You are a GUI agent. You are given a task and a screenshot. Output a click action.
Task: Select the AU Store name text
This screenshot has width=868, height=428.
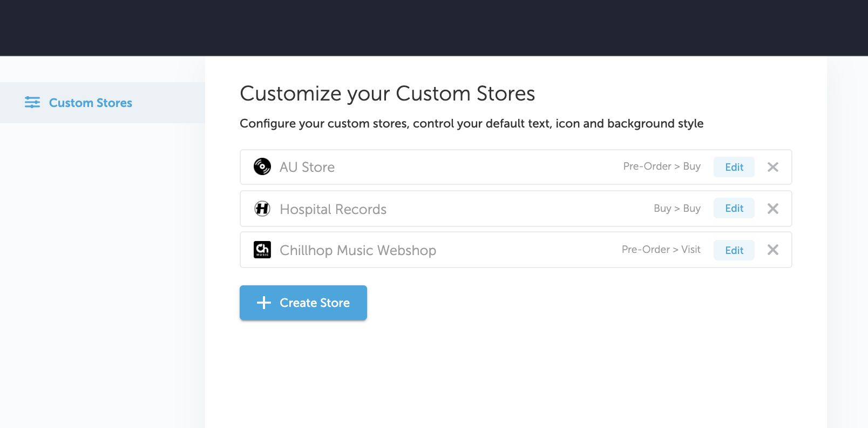click(x=307, y=167)
